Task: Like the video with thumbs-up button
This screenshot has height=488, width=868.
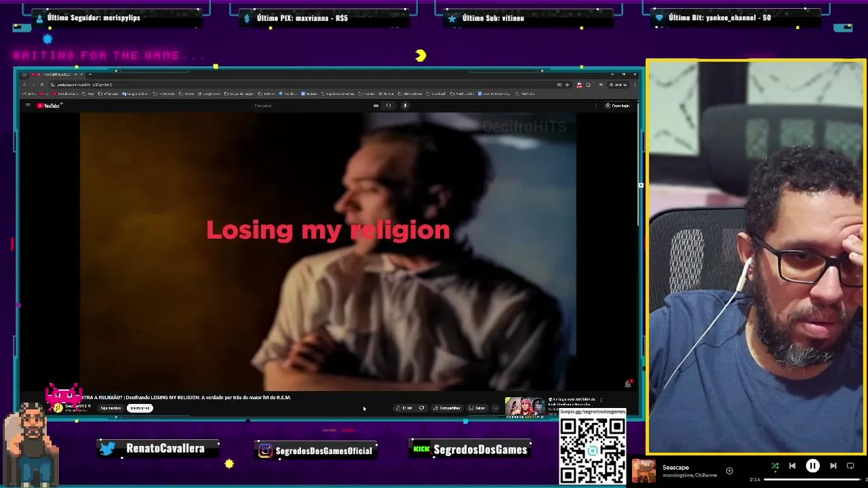Action: (x=404, y=408)
